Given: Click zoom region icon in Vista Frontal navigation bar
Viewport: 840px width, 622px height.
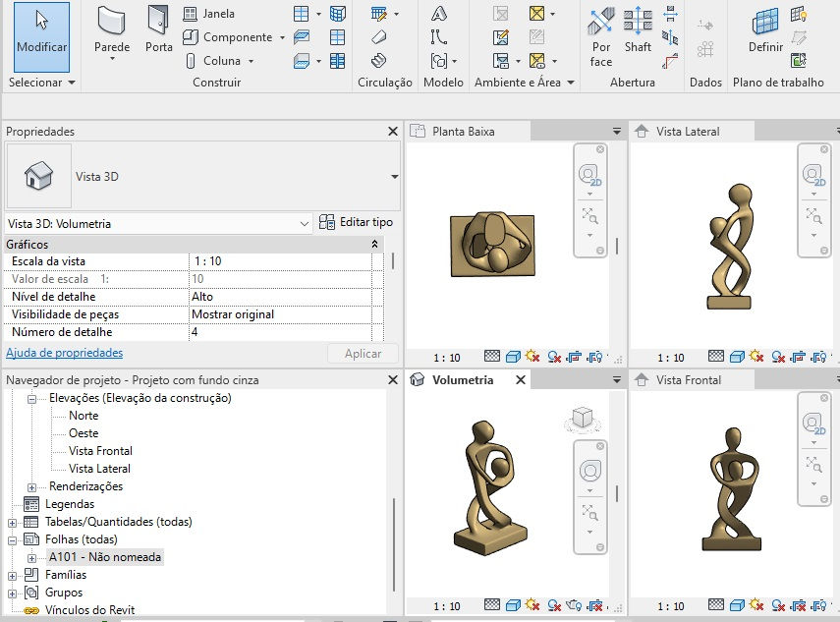Looking at the screenshot, I should pyautogui.click(x=813, y=464).
